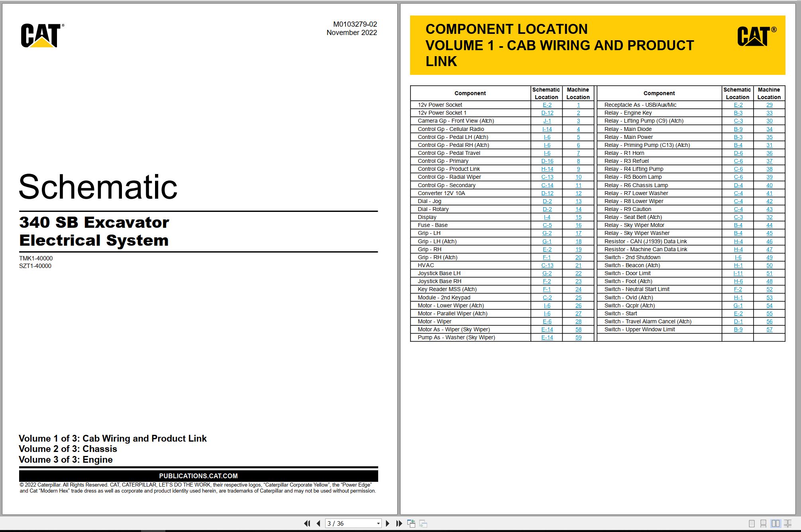Jump to the last page
Viewport: 801px width, 532px height.
click(x=399, y=523)
